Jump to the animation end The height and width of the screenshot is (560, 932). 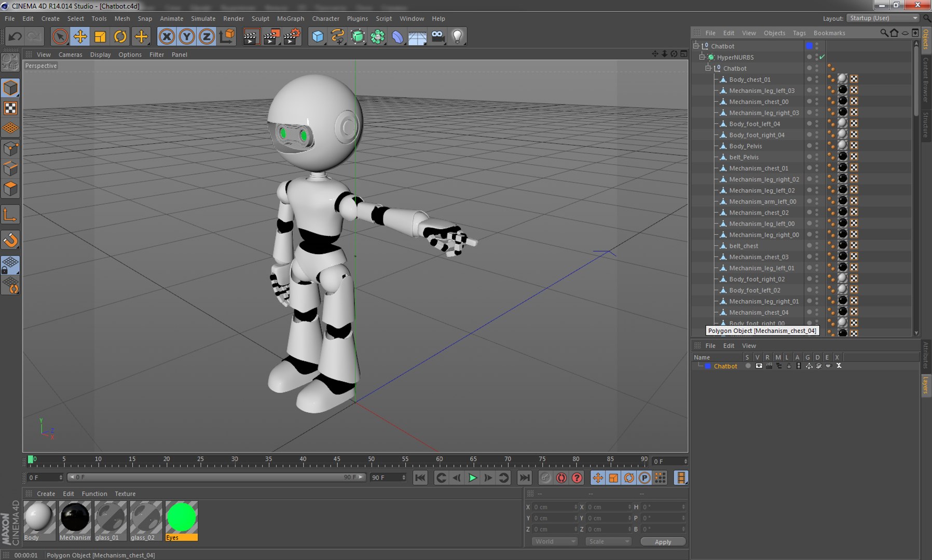point(525,478)
